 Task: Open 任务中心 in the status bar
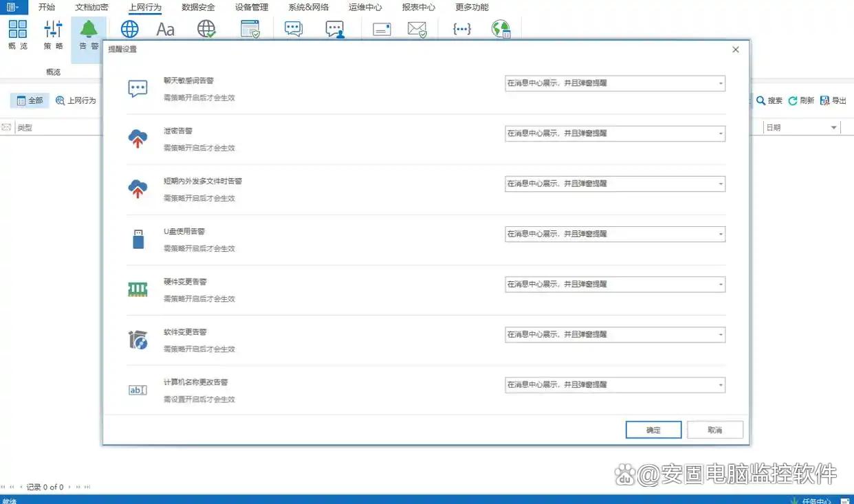pyautogui.click(x=816, y=501)
